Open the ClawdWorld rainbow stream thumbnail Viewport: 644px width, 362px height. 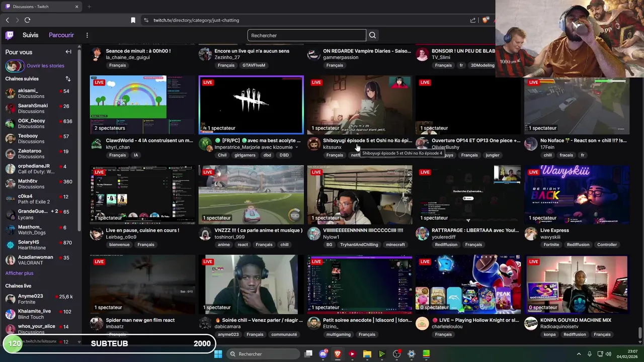tap(142, 105)
